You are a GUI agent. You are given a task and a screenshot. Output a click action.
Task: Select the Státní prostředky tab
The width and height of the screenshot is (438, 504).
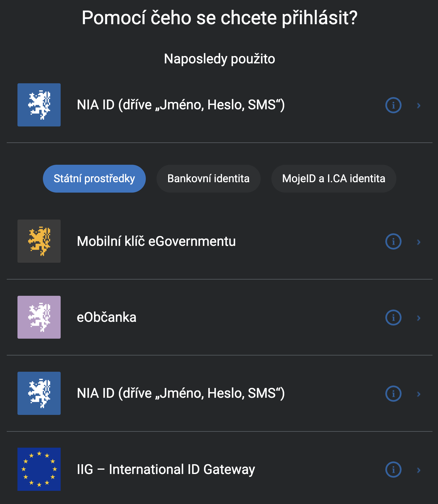[94, 179]
